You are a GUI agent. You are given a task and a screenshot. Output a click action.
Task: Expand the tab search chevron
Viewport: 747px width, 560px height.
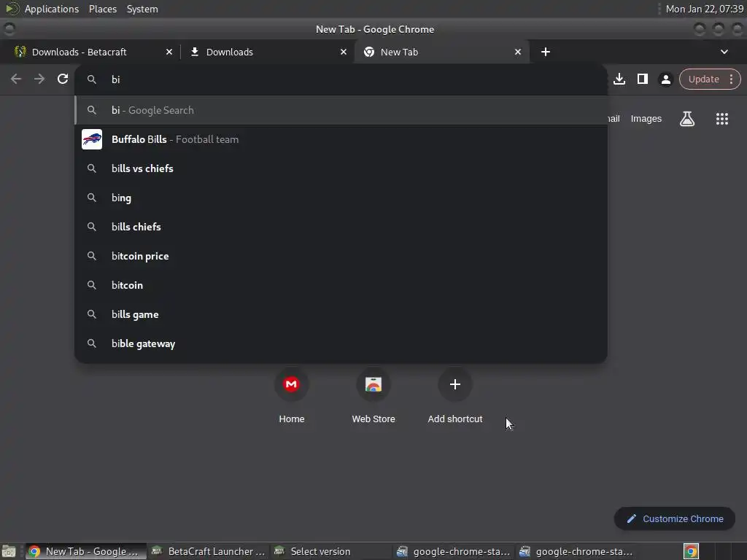tap(724, 52)
